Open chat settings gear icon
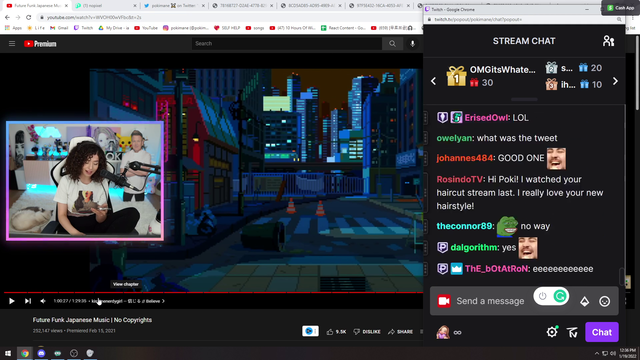 tap(552, 332)
